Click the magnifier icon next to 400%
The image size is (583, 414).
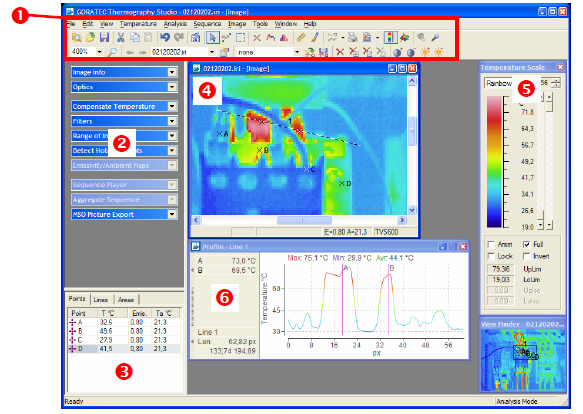(x=112, y=52)
